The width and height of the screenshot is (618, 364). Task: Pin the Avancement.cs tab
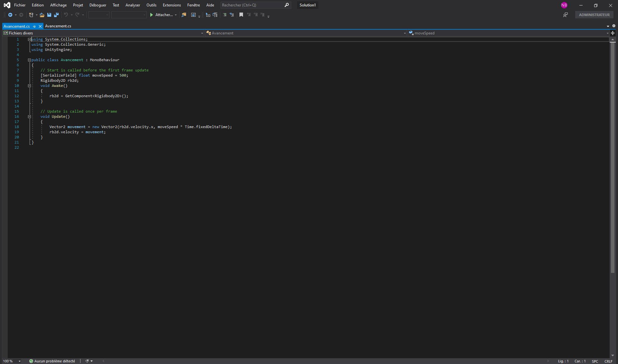pyautogui.click(x=34, y=26)
